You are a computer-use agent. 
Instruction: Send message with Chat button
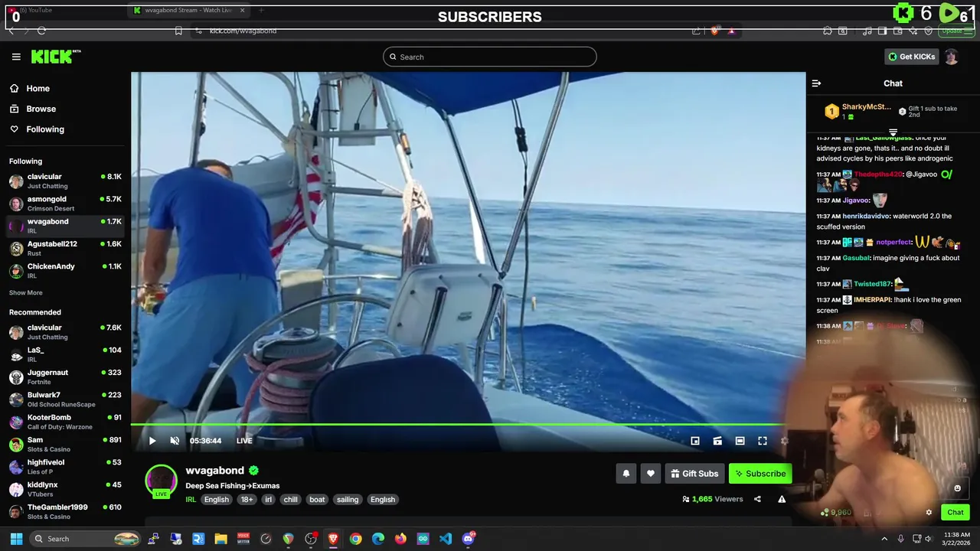(x=955, y=513)
